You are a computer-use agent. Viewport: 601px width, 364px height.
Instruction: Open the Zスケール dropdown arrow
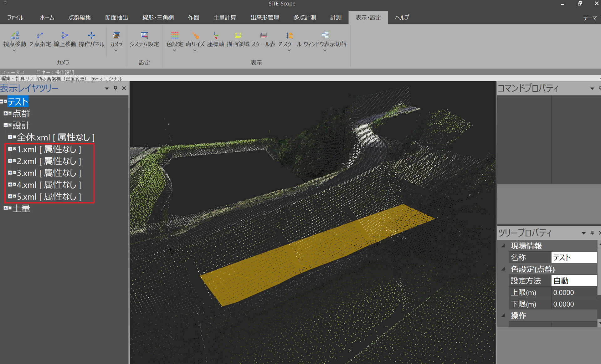coord(289,50)
